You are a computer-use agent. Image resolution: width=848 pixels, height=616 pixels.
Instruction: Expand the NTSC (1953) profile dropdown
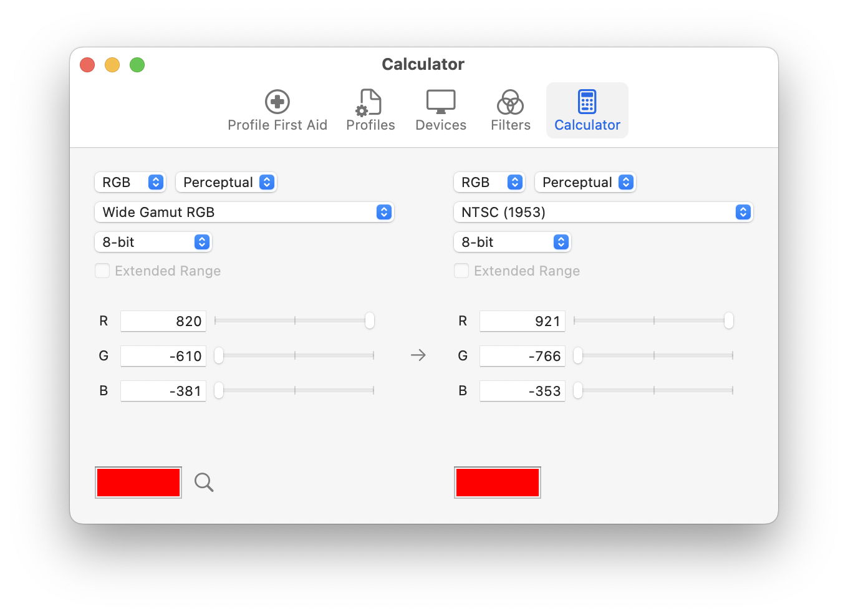[603, 212]
